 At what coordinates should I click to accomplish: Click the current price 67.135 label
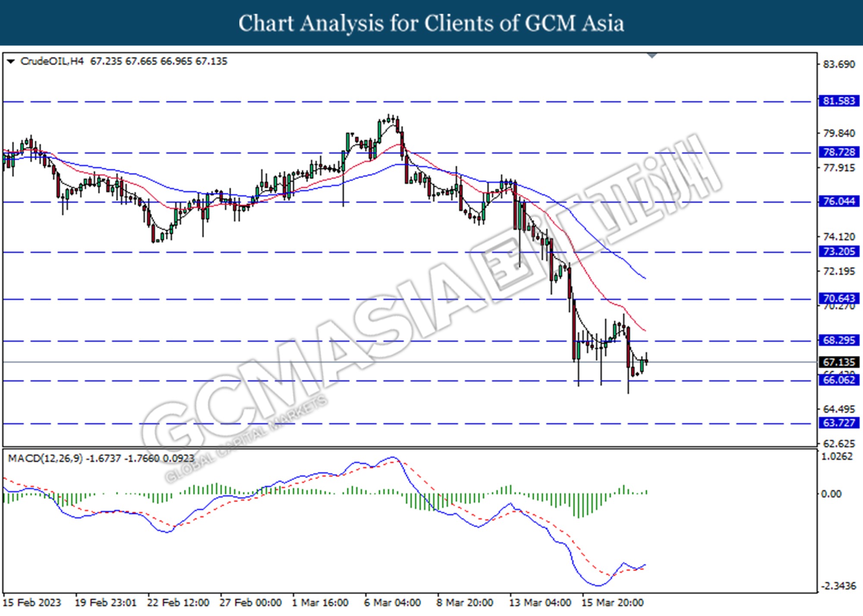click(x=839, y=362)
